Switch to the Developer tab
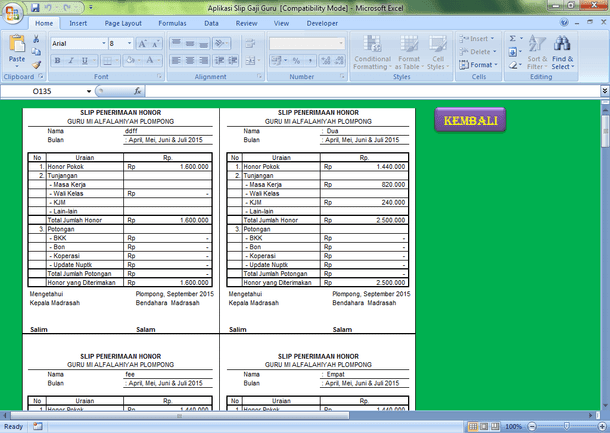Screen dimensions: 610x433 tap(322, 23)
